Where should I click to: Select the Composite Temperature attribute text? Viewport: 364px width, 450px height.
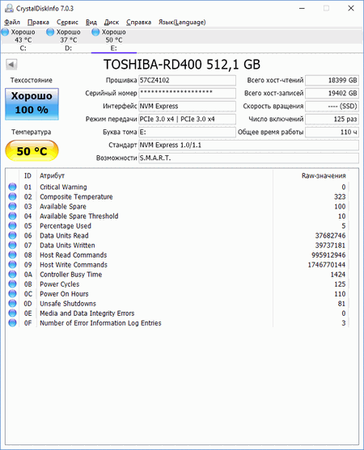[76, 197]
